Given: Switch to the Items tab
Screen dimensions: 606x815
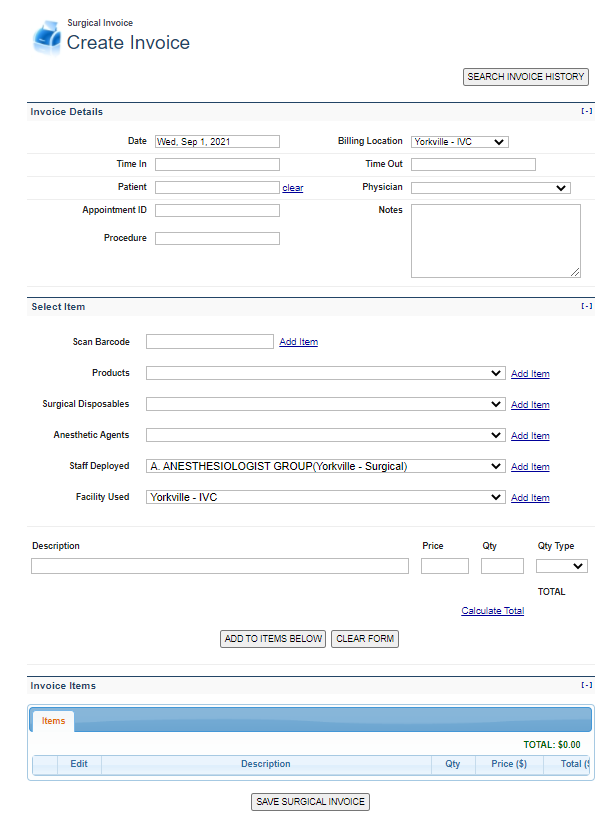Looking at the screenshot, I should coord(53,720).
